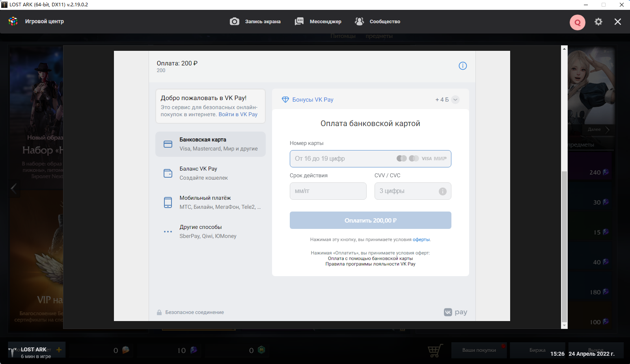The width and height of the screenshot is (630, 364).
Task: Click the payment info icon
Action: (463, 66)
